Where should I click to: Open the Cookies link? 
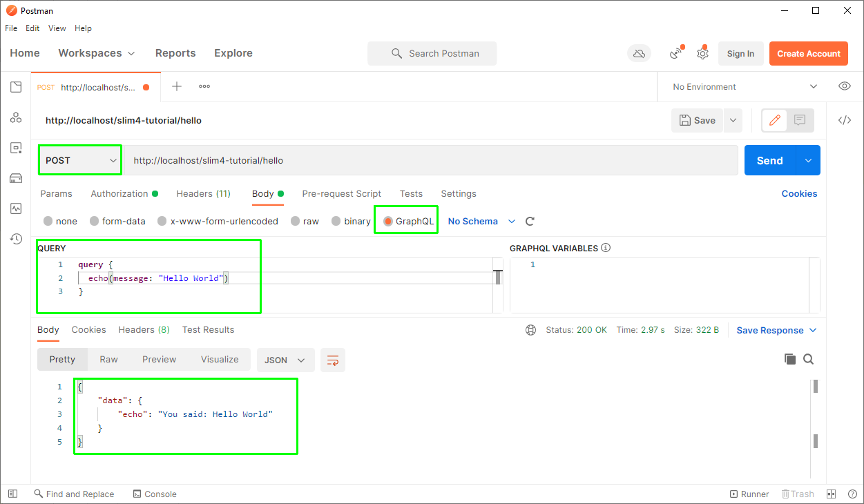(799, 194)
